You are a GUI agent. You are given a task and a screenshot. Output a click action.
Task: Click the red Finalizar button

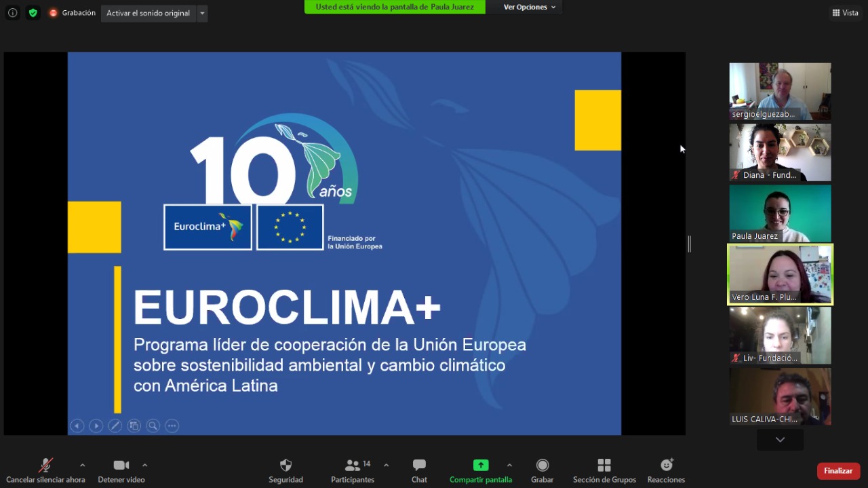839,471
